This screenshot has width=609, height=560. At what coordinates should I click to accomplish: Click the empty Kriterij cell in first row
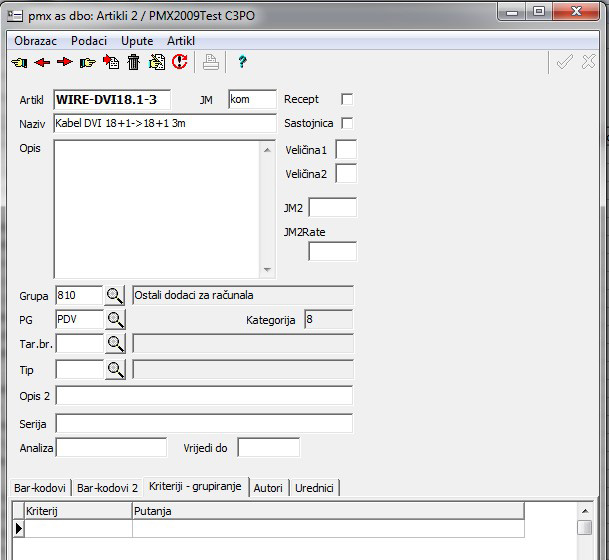(78, 529)
